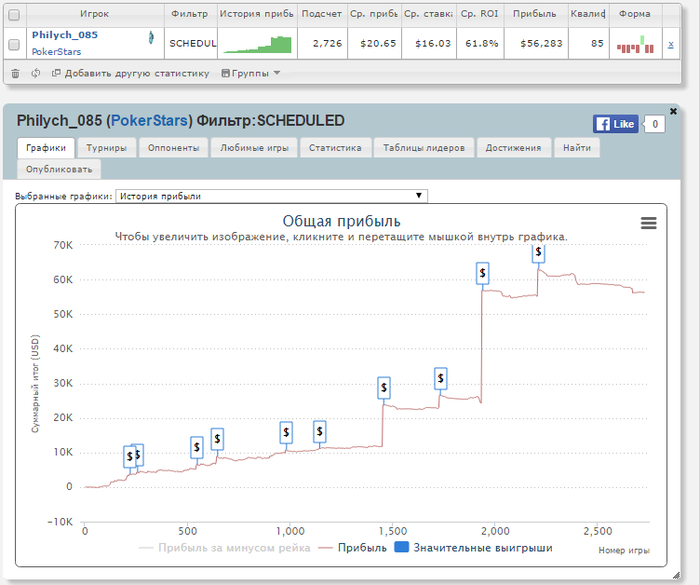Click the $ marker nearest the 2,000 game mark

coord(482,273)
